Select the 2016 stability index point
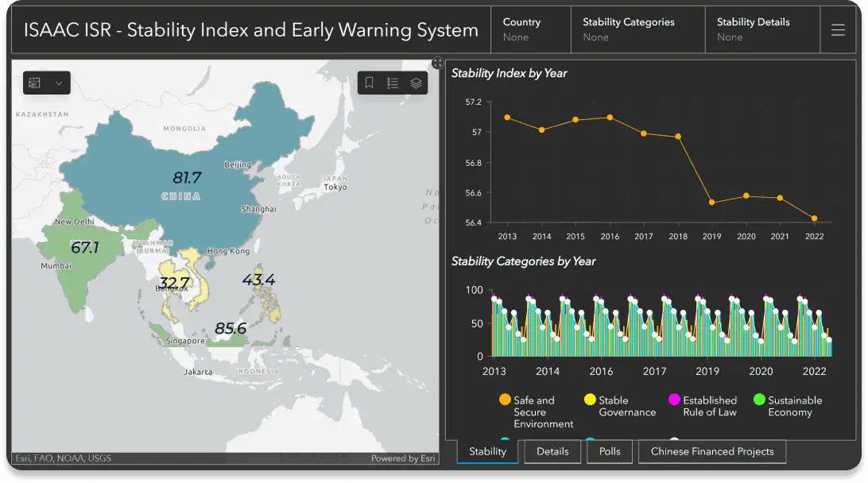 tap(610, 118)
